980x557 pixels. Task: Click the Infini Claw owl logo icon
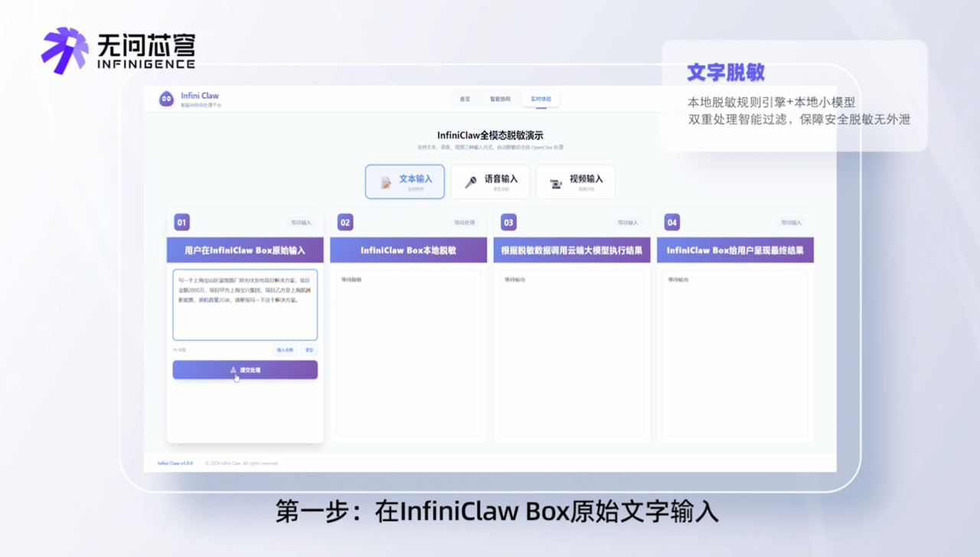[x=166, y=98]
